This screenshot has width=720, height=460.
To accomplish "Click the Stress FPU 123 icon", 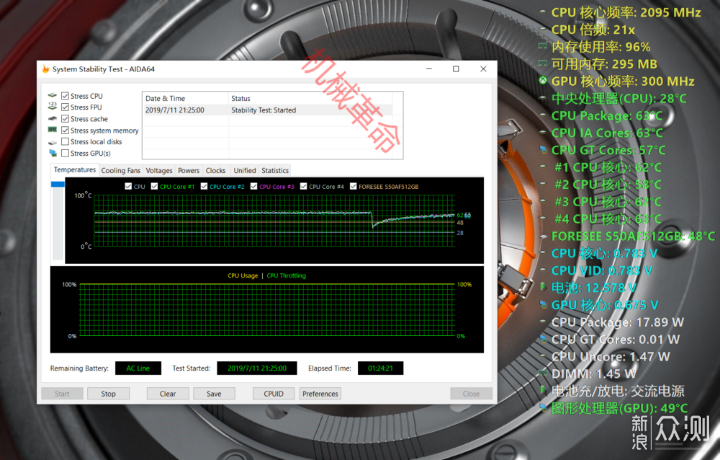I will coord(53,107).
